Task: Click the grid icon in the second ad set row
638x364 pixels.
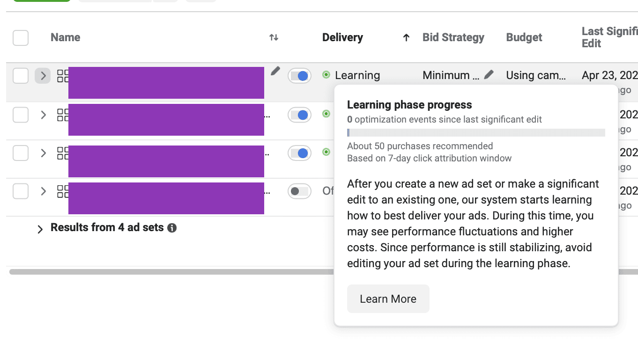Action: click(63, 115)
